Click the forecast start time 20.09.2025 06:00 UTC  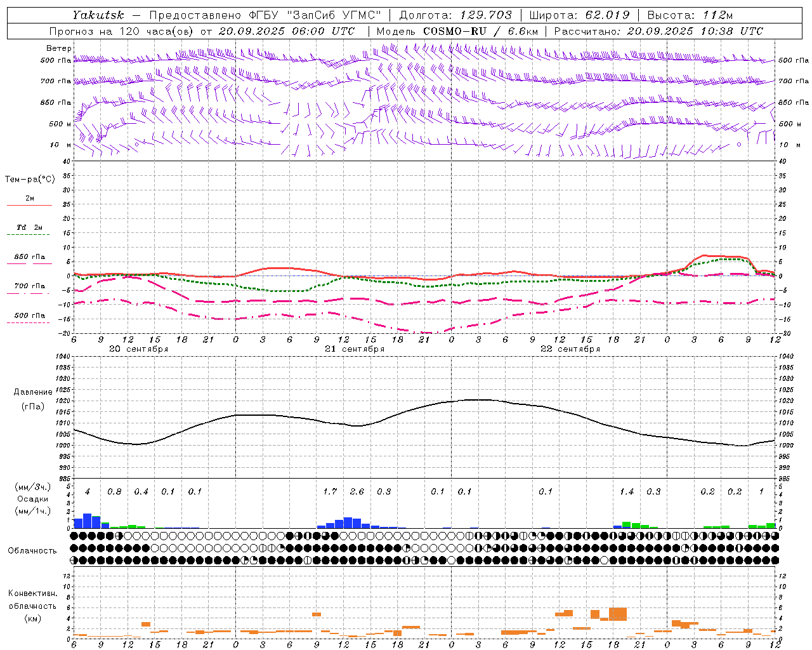pos(287,31)
